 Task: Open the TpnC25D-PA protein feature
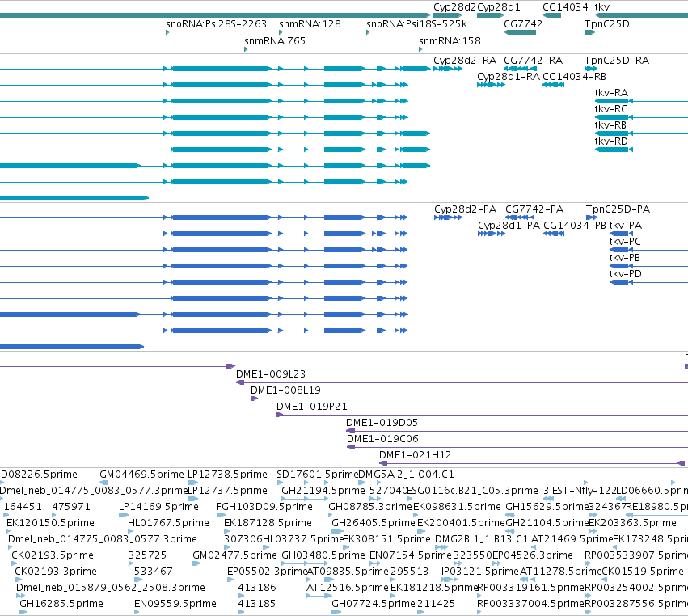pos(592,217)
